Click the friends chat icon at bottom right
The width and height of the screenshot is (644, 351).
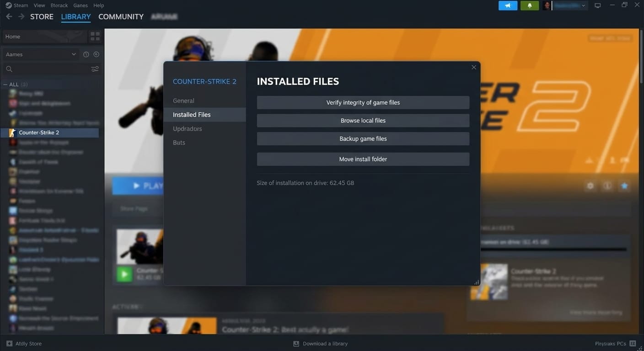tap(633, 344)
